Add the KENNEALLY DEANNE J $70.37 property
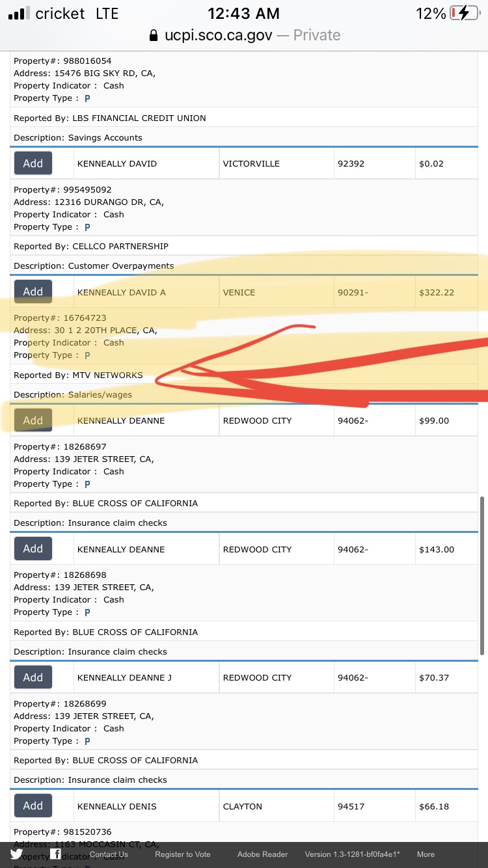Image resolution: width=488 pixels, height=868 pixels. 33,677
